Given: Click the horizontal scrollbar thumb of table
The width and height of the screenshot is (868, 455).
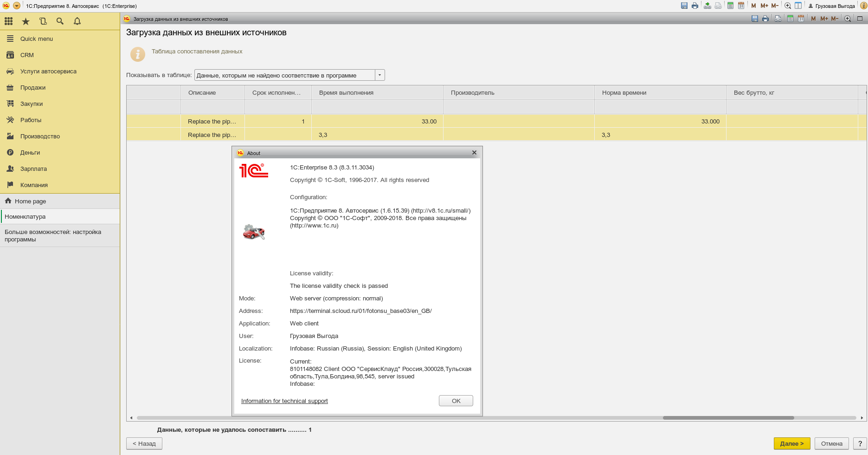Looking at the screenshot, I should coord(728,418).
